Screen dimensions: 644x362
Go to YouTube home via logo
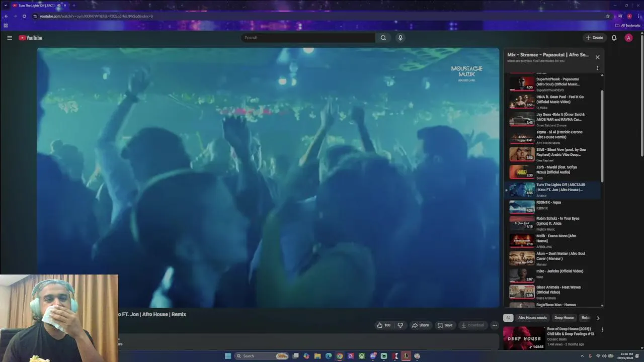[31, 38]
